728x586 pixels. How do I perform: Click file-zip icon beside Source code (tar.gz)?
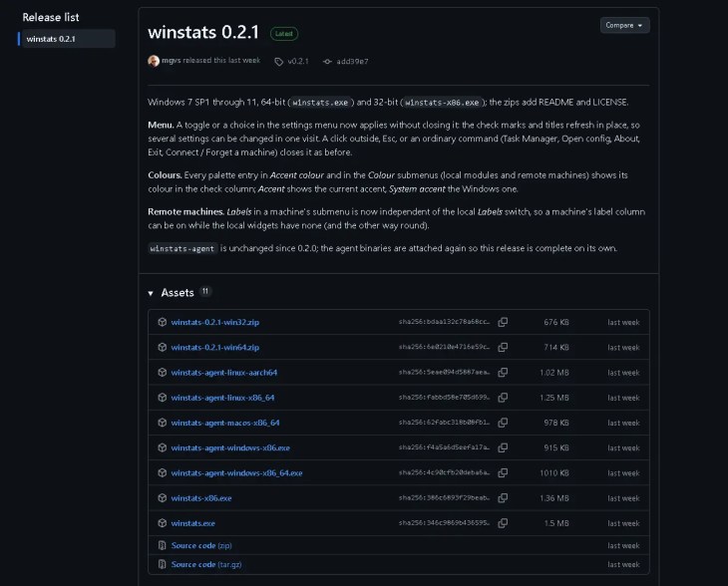[162, 564]
